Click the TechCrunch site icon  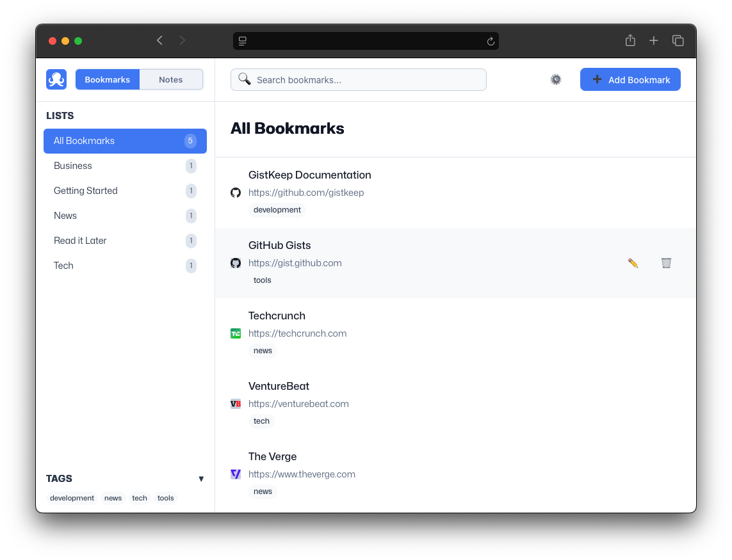[x=235, y=333]
